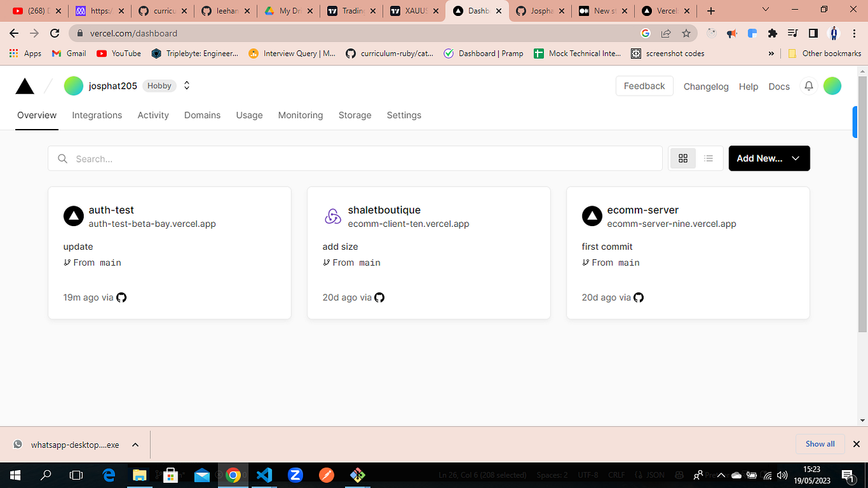This screenshot has height=488, width=868.
Task: Toggle list view for projects
Action: click(708, 158)
